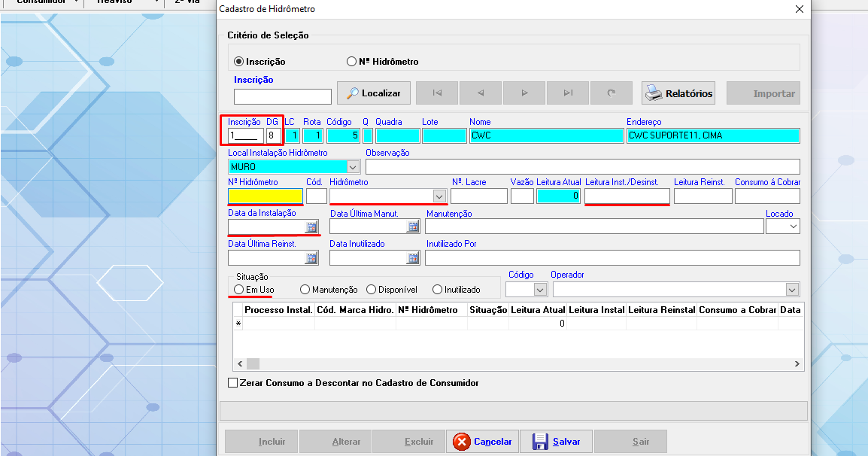The image size is (868, 456).
Task: Open the Locado dropdown
Action: [792, 226]
